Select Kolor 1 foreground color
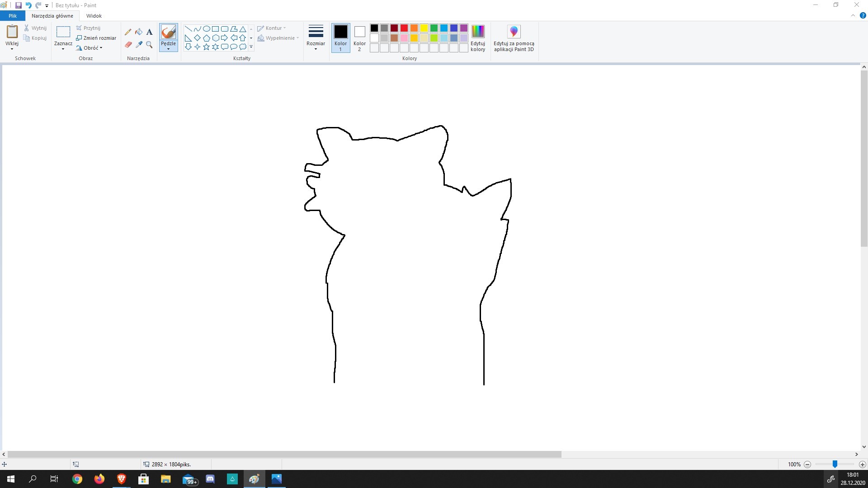Screen dimensions: 868x488 [340, 38]
